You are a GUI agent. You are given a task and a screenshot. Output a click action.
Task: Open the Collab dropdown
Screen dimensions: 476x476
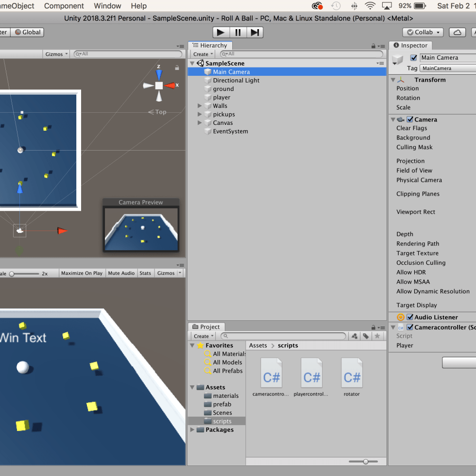(x=423, y=32)
